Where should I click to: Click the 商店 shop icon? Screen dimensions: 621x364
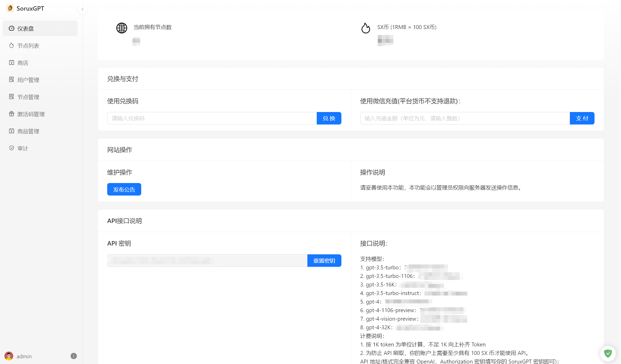(11, 62)
